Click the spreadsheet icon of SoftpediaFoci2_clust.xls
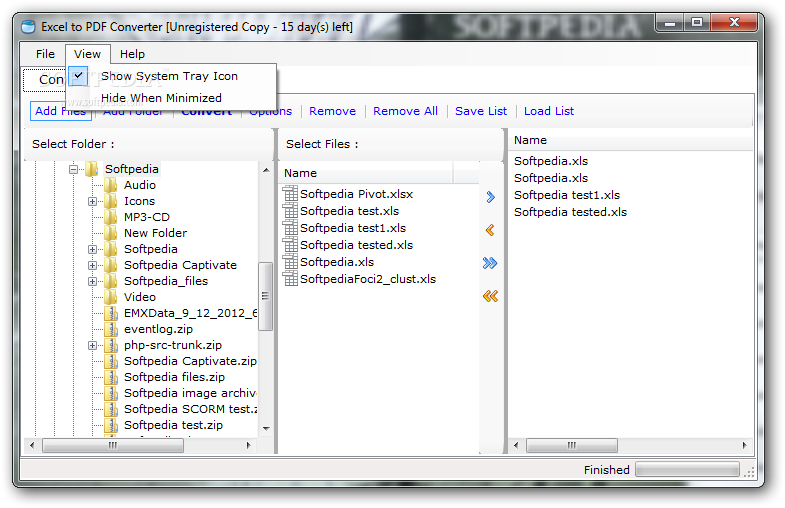This screenshot has height=508, width=785. pos(290,279)
